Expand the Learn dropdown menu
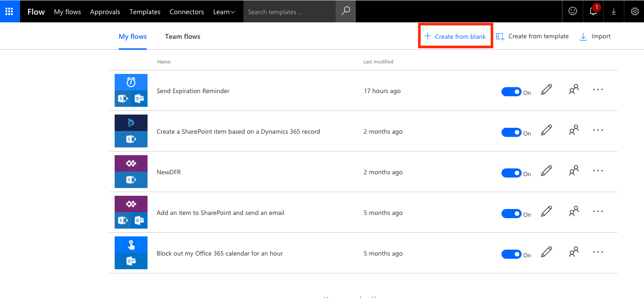 click(224, 12)
